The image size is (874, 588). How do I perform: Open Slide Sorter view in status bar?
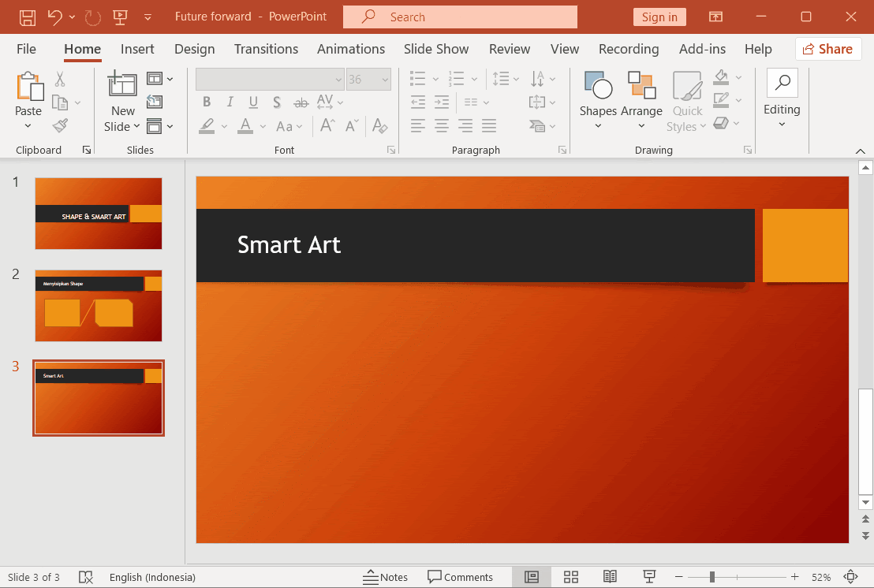(571, 577)
